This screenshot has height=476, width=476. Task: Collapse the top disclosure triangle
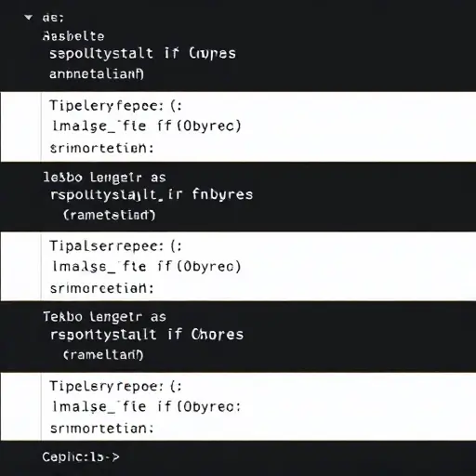29,18
